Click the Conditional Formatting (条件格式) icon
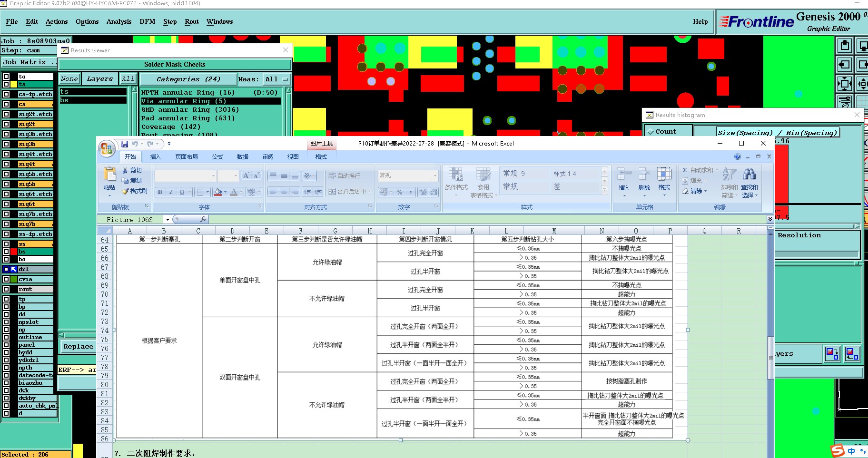868x458 pixels. 456,174
